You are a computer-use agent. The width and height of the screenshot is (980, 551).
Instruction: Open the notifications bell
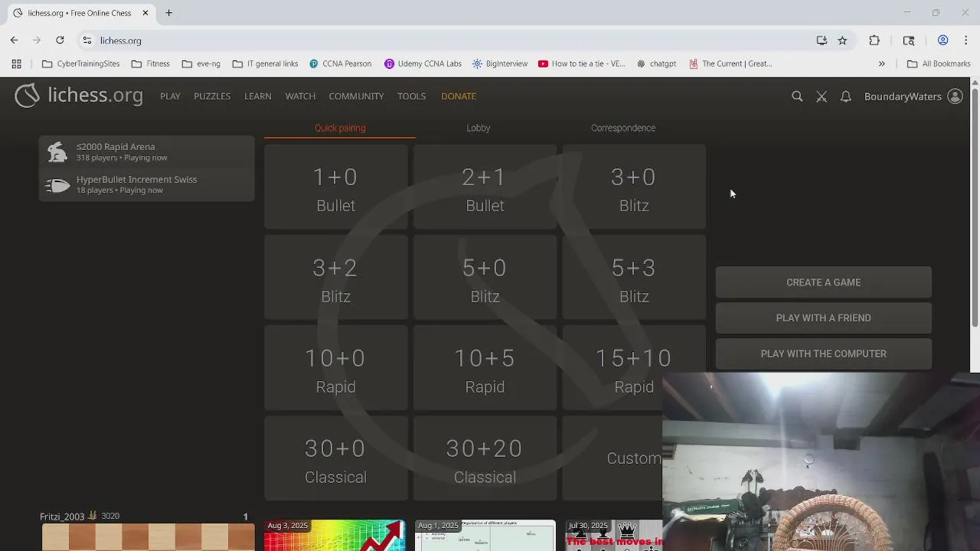coord(846,96)
